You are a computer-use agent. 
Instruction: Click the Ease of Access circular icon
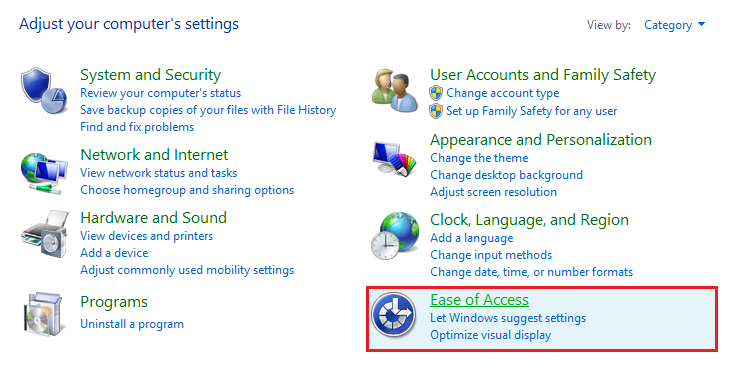click(393, 314)
